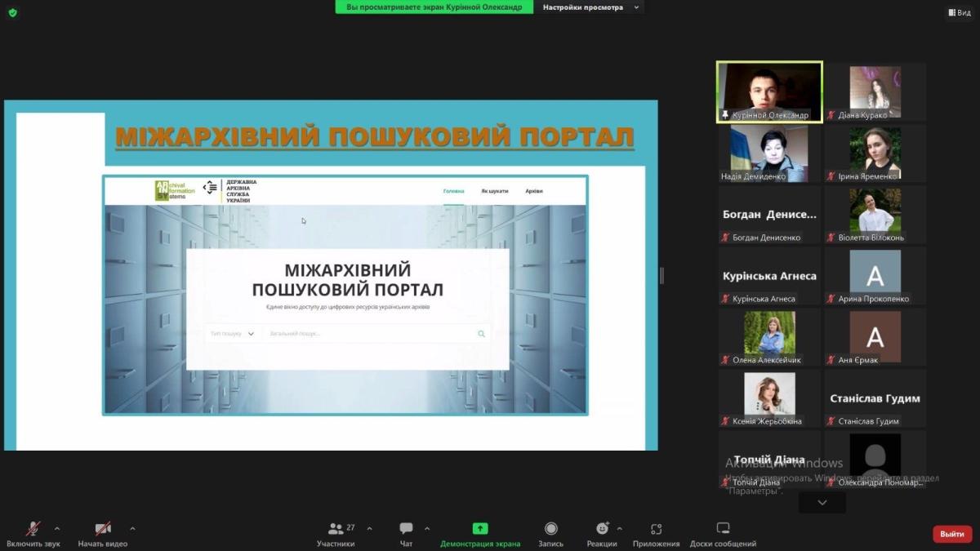Click the green encryption shield icon
Viewport: 980px width, 551px height.
coord(12,12)
